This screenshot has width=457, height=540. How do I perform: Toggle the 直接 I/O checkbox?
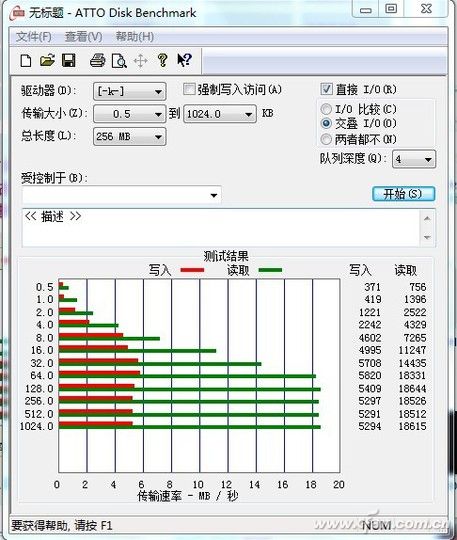[326, 89]
